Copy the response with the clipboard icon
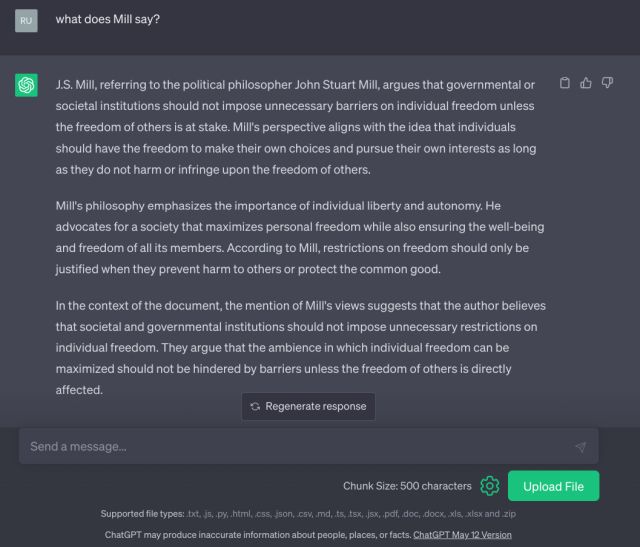The width and height of the screenshot is (640, 547). pos(566,83)
